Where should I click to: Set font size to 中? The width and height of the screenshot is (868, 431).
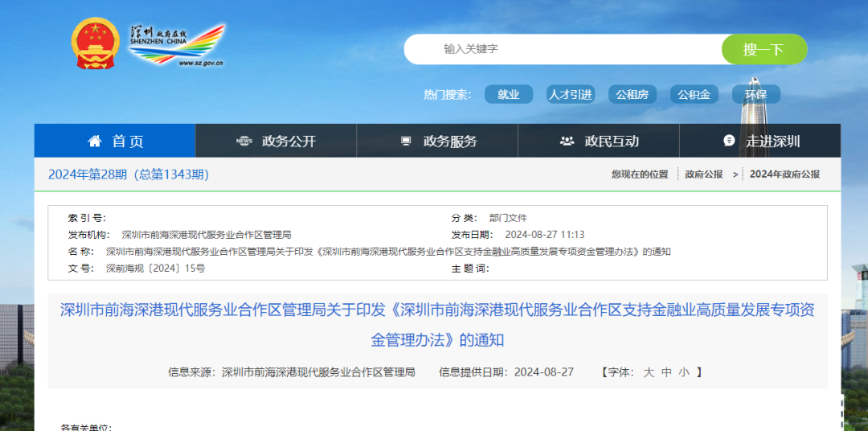[667, 372]
